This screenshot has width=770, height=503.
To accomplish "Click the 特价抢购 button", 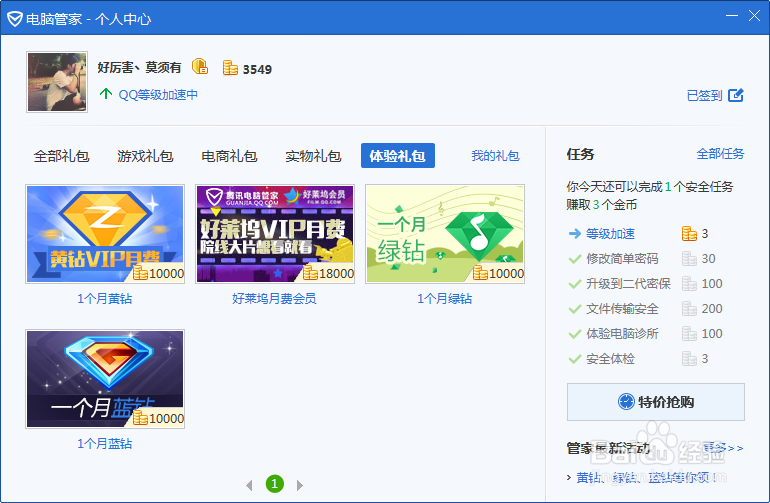I will pos(656,402).
